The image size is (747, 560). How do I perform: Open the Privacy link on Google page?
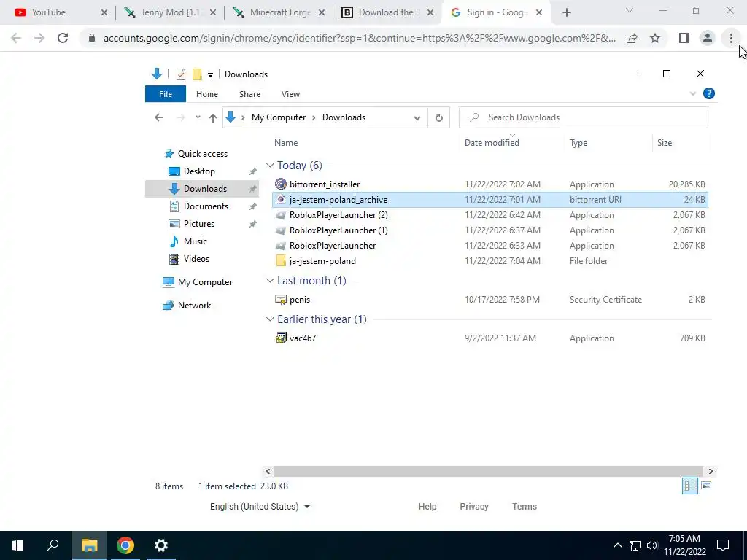(474, 507)
